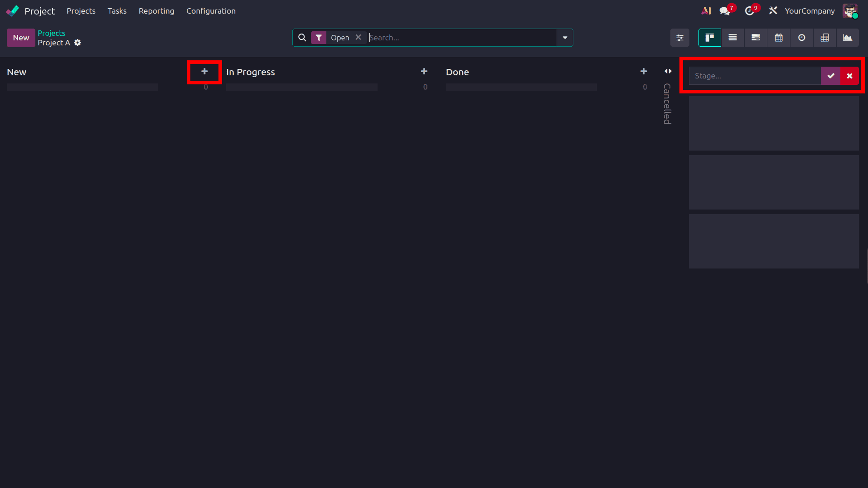Open the activities clock icon with badge 9
This screenshot has height=488, width=868.
(750, 11)
